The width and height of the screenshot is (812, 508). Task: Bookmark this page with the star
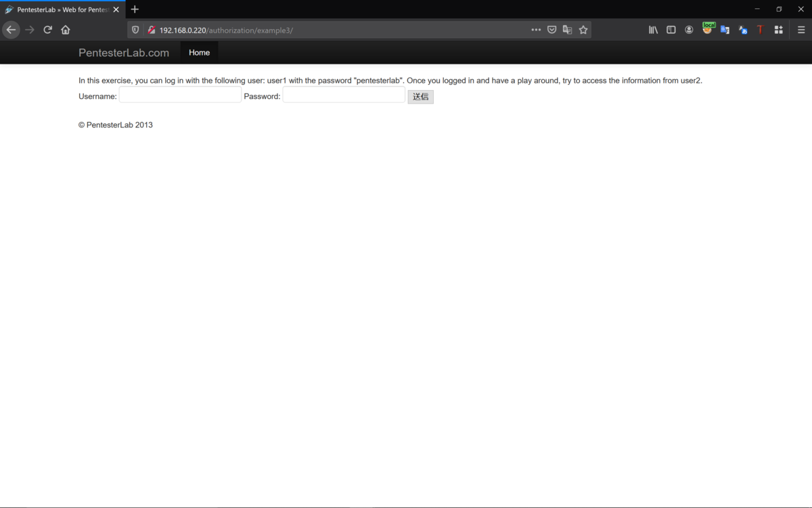click(583, 30)
